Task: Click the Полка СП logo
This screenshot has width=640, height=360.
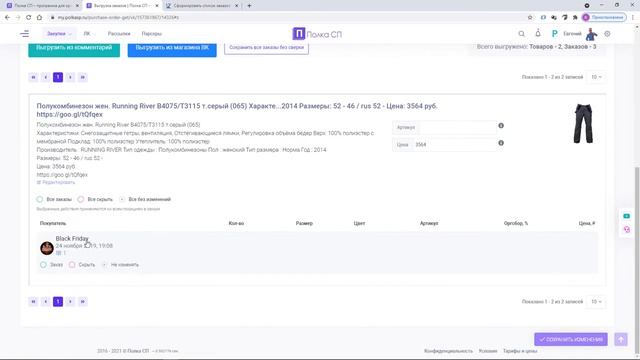Action: (x=317, y=34)
